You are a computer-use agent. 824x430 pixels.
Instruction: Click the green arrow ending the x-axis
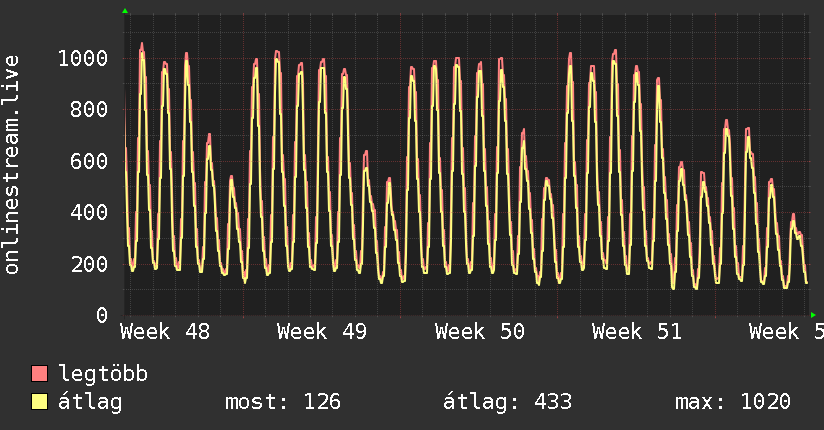click(x=813, y=315)
